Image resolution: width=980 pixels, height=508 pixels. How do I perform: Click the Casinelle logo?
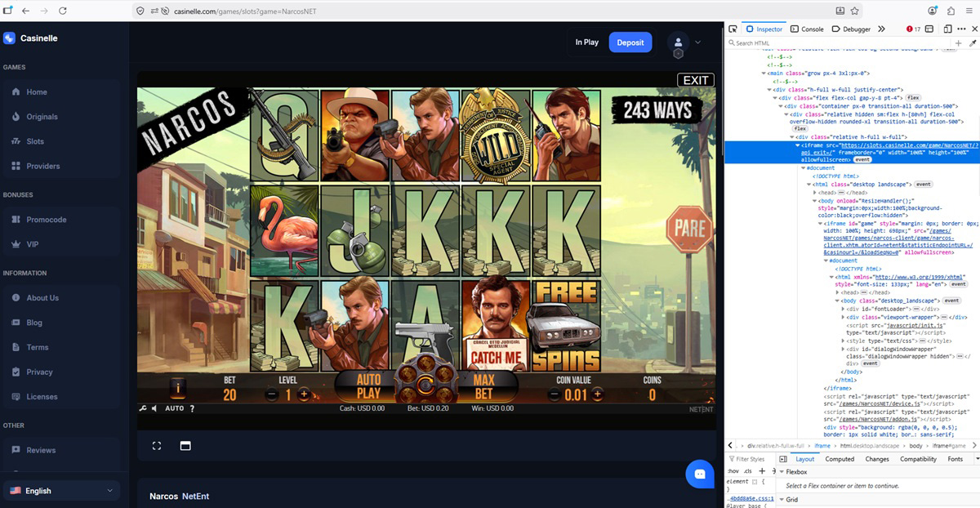tap(30, 38)
